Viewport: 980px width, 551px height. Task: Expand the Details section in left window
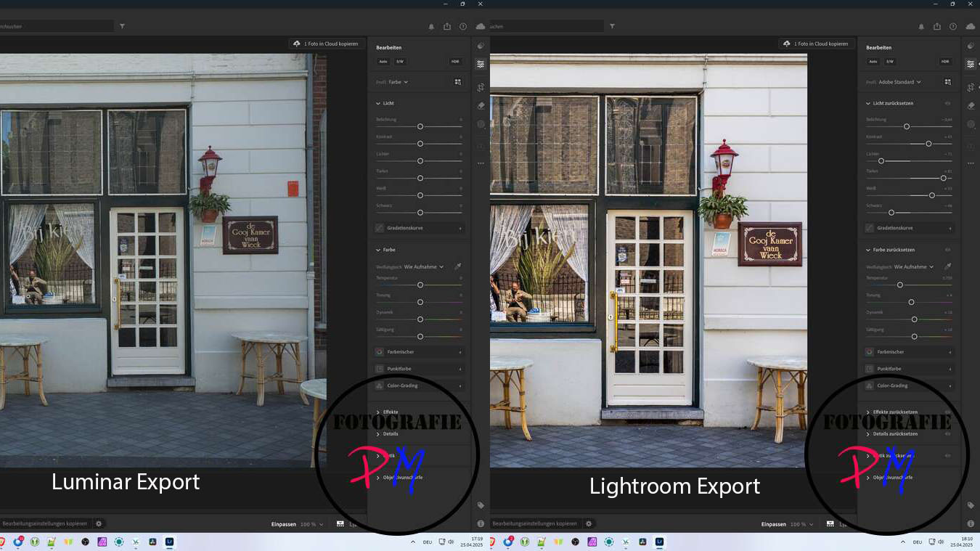coord(378,434)
